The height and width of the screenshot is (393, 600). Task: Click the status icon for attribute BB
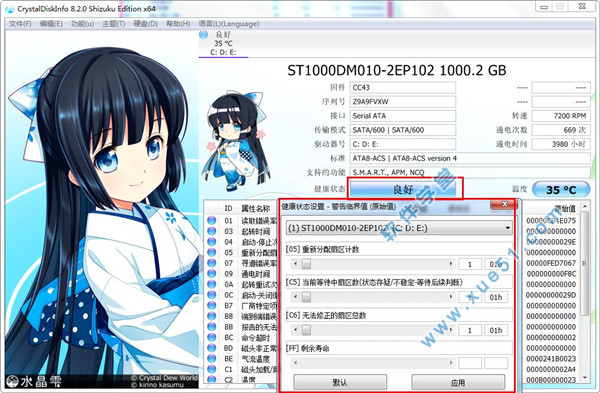pos(212,327)
